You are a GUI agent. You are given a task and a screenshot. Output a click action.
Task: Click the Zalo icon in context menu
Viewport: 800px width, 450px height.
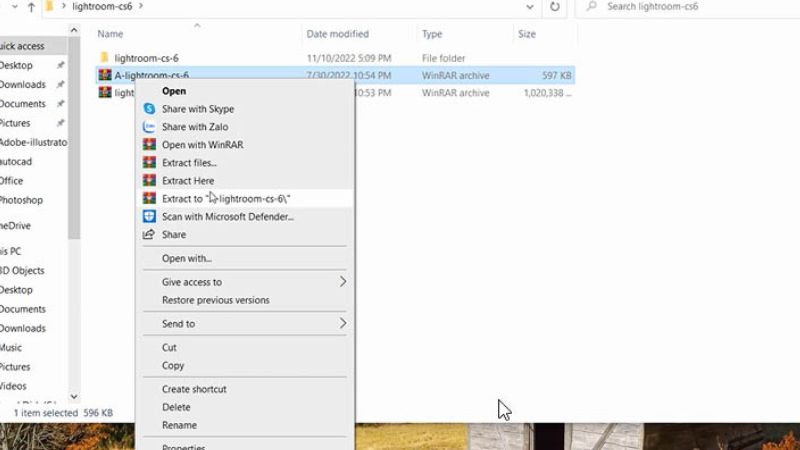pyautogui.click(x=149, y=127)
